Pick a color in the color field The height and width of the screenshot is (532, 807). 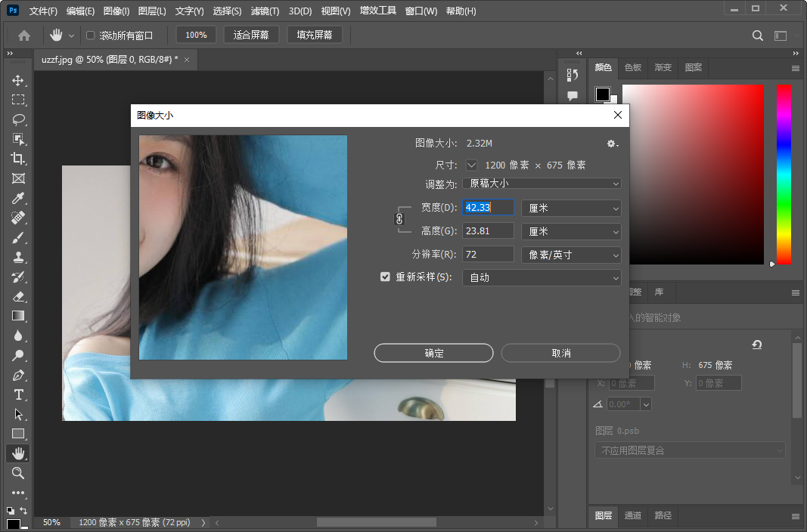694,175
